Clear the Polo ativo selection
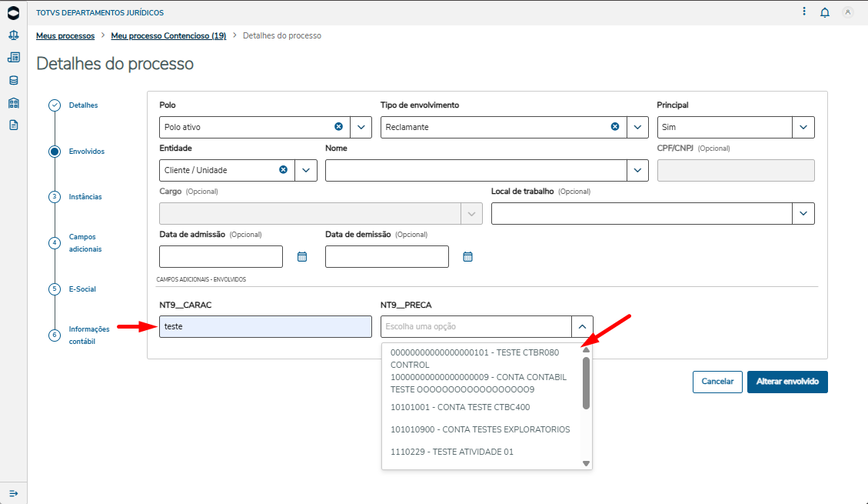 tap(338, 127)
